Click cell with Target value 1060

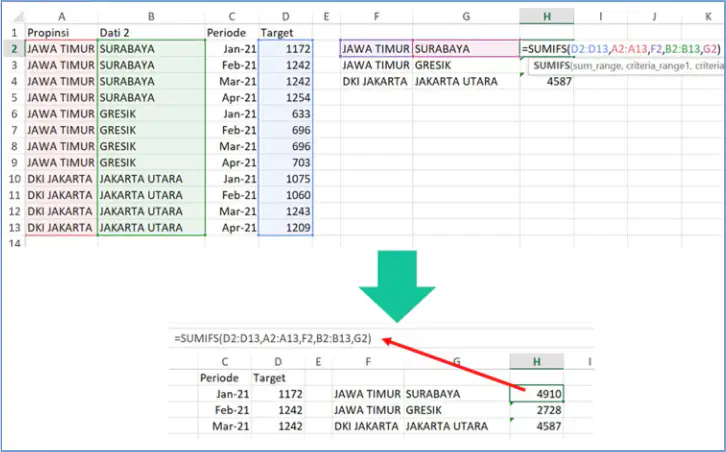tap(286, 195)
